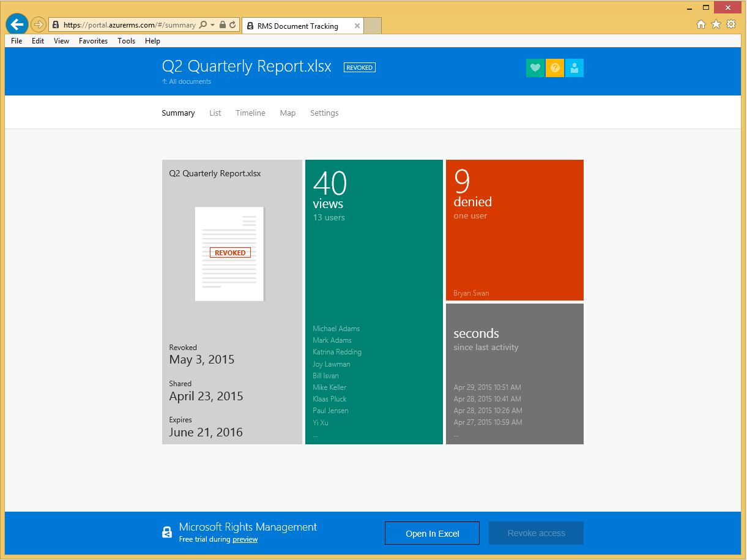
Task: Switch to the Timeline tab
Action: coord(250,113)
